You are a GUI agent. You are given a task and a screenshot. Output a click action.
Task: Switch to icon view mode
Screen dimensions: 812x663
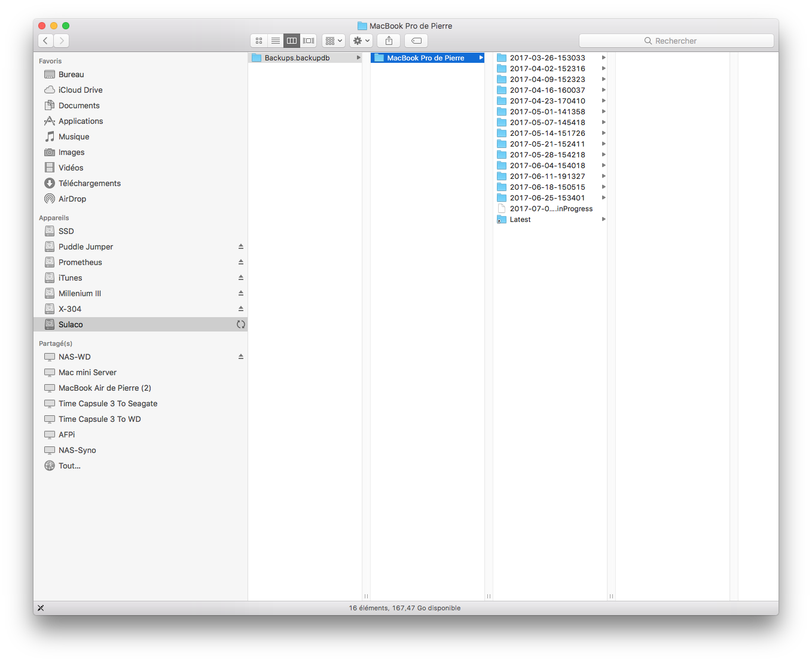259,41
